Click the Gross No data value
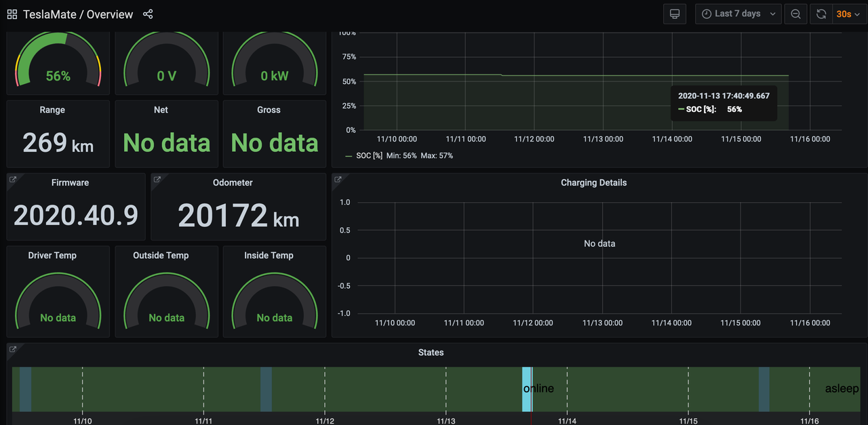Screen dimensions: 868x425 coord(275,143)
